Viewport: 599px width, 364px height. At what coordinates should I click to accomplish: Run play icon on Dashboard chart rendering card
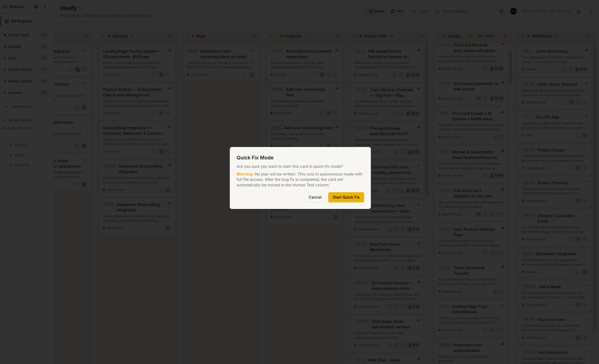coord(252,75)
